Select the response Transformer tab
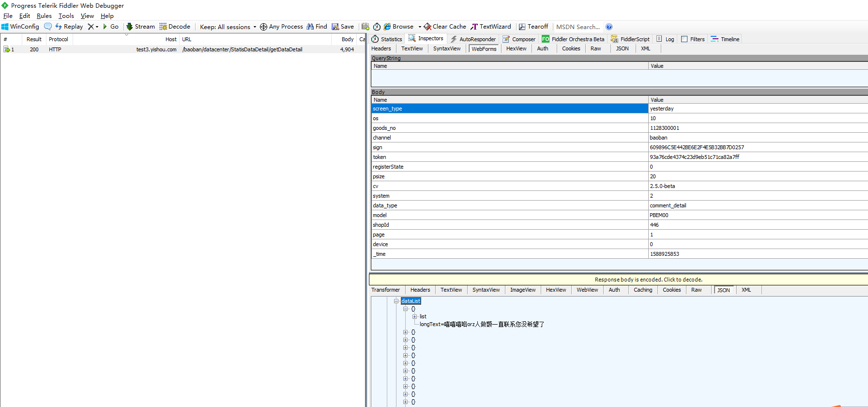The height and width of the screenshot is (407, 868). (386, 290)
